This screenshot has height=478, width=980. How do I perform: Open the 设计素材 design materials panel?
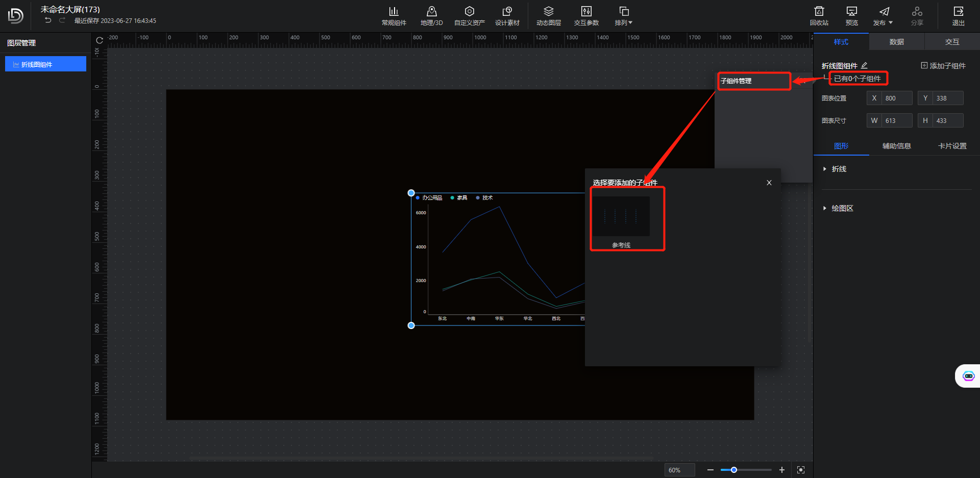(x=507, y=16)
